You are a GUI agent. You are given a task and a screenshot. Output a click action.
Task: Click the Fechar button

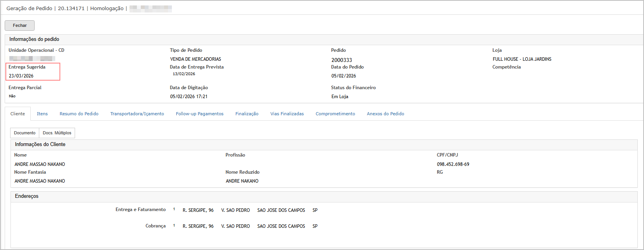19,25
